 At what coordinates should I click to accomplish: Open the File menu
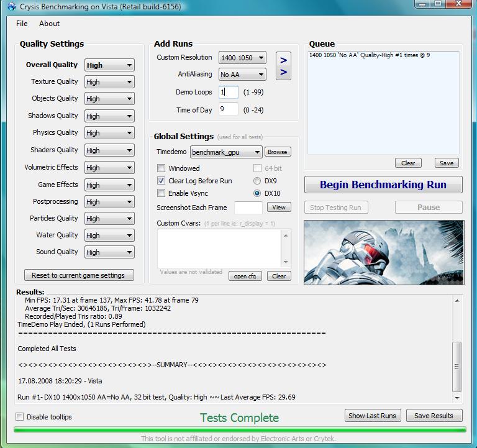click(x=22, y=24)
